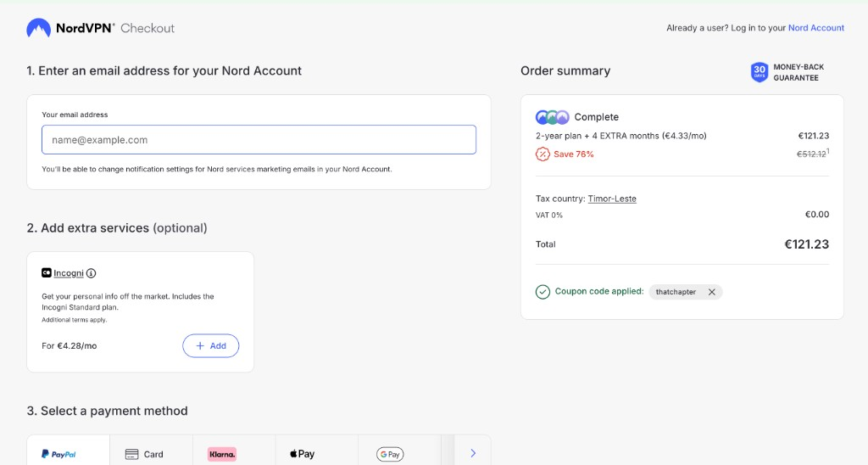
Task: Add the Incogni extra service
Action: pos(211,346)
